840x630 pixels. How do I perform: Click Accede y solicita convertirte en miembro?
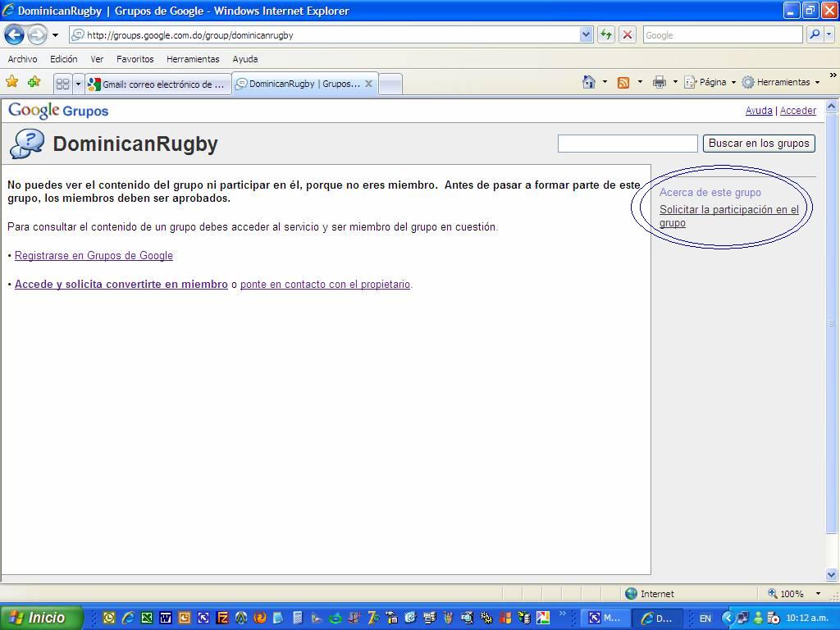click(x=121, y=285)
